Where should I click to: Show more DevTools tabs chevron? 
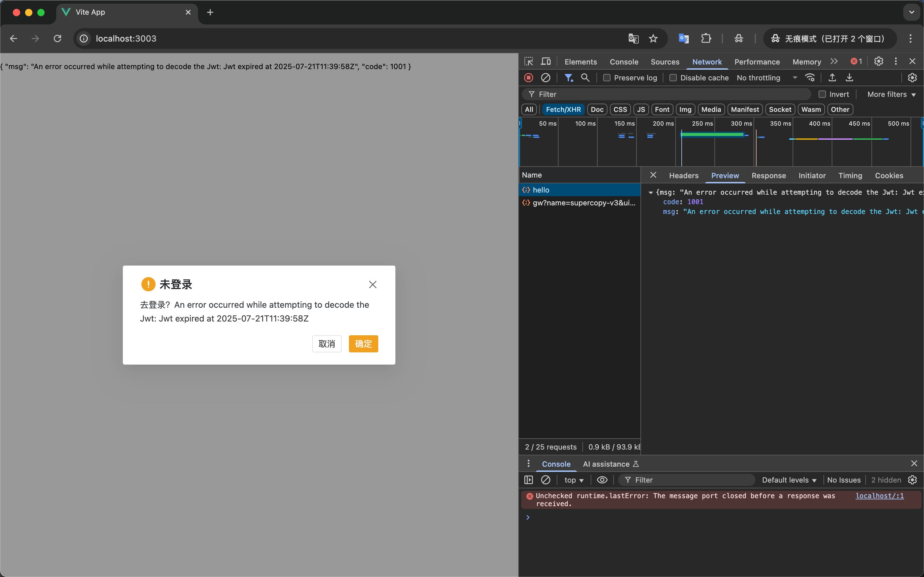tap(834, 61)
